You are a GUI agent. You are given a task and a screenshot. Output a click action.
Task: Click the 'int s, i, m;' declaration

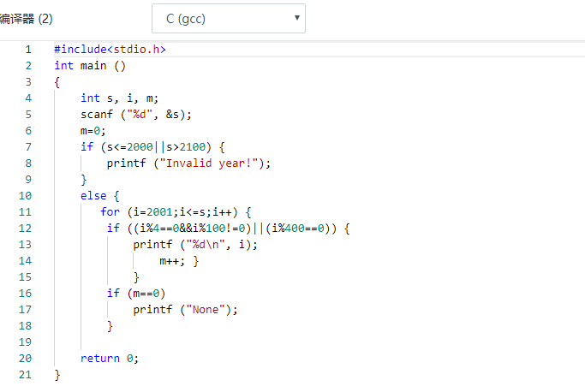pyautogui.click(x=119, y=98)
